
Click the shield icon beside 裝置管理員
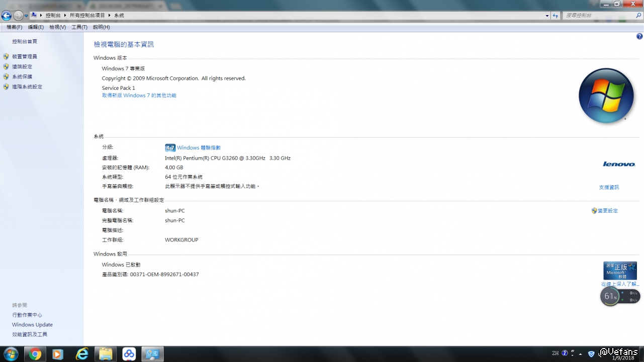pos(6,57)
